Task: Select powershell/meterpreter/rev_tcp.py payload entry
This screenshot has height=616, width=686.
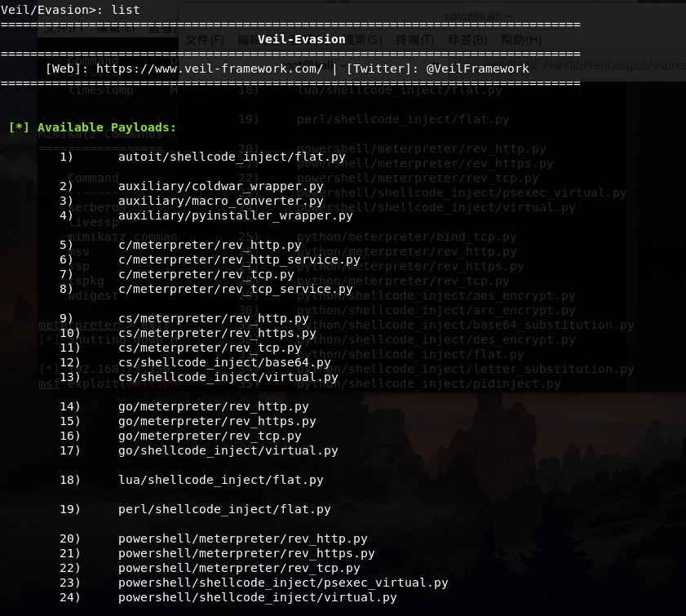Action: click(x=239, y=568)
